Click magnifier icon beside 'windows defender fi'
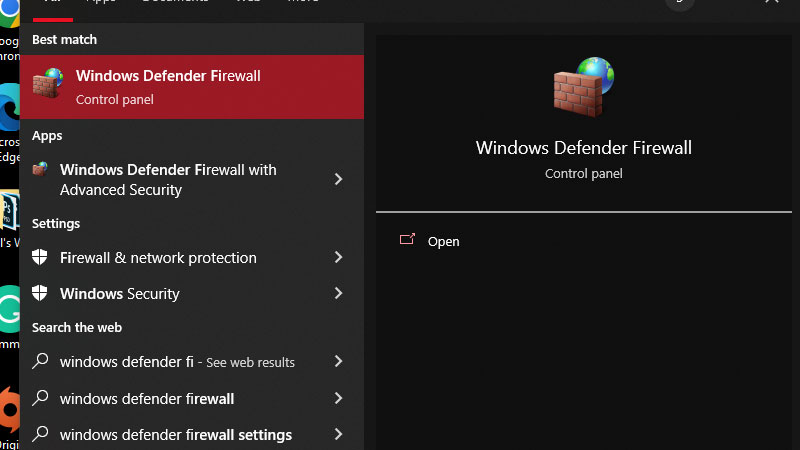 [x=40, y=361]
